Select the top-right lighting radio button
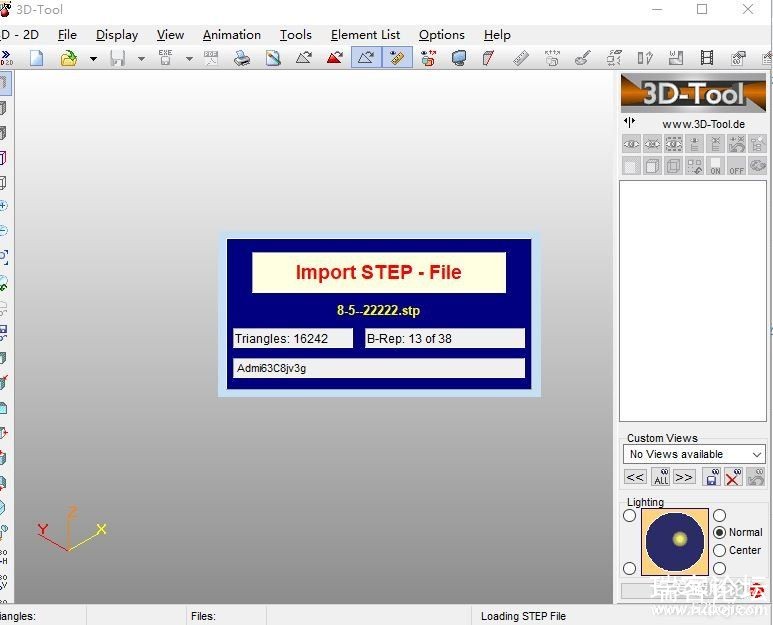Image resolution: width=773 pixels, height=625 pixels. [x=720, y=516]
